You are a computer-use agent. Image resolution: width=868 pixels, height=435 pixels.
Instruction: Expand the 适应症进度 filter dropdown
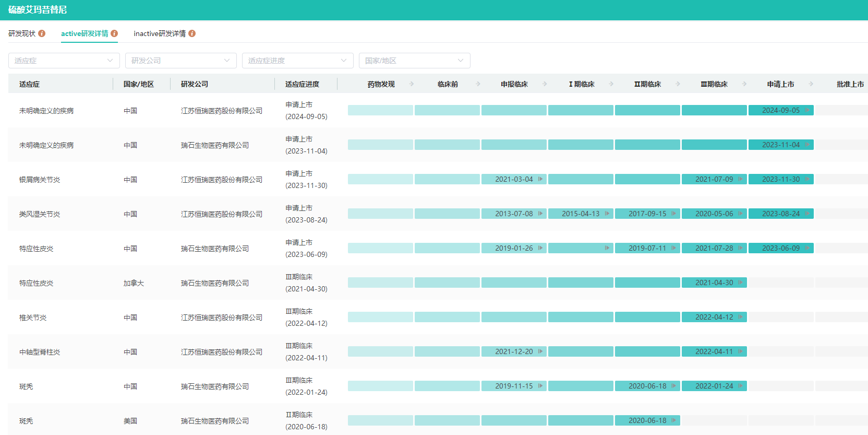(x=297, y=61)
